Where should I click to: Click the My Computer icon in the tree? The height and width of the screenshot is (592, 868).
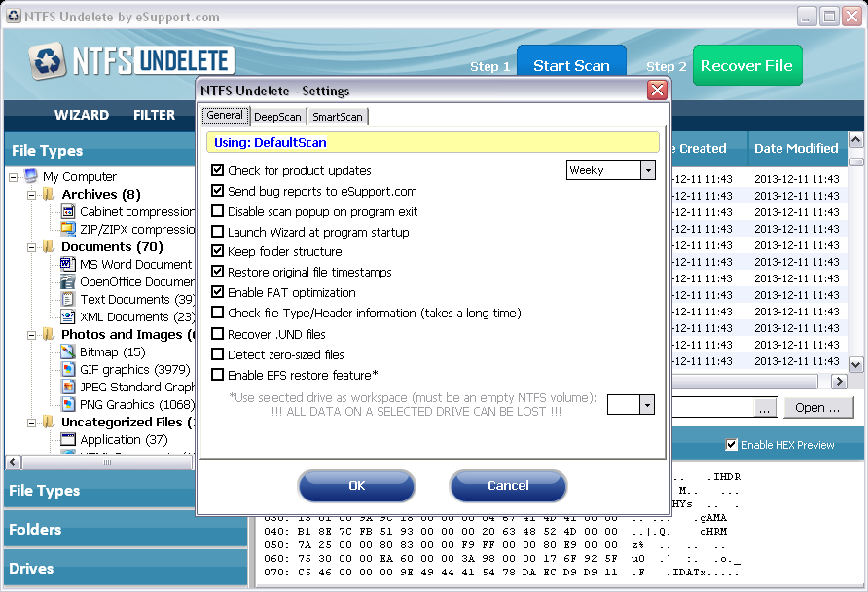click(31, 176)
